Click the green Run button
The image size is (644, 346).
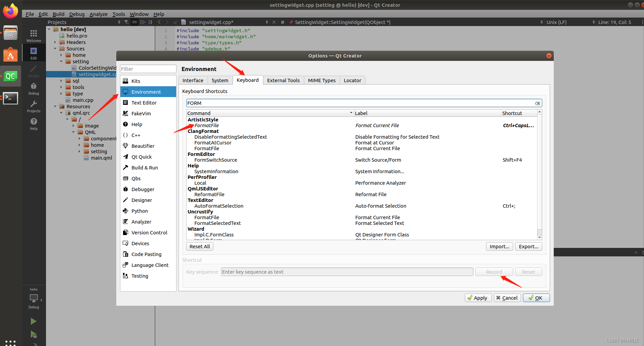(33, 321)
